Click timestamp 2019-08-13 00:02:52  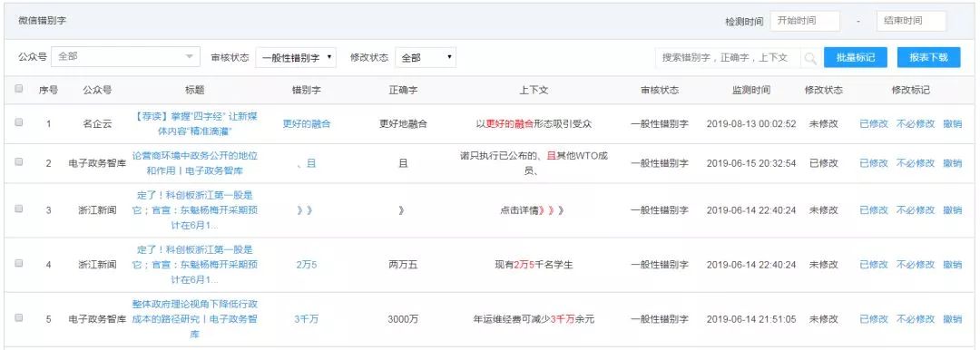pyautogui.click(x=751, y=123)
